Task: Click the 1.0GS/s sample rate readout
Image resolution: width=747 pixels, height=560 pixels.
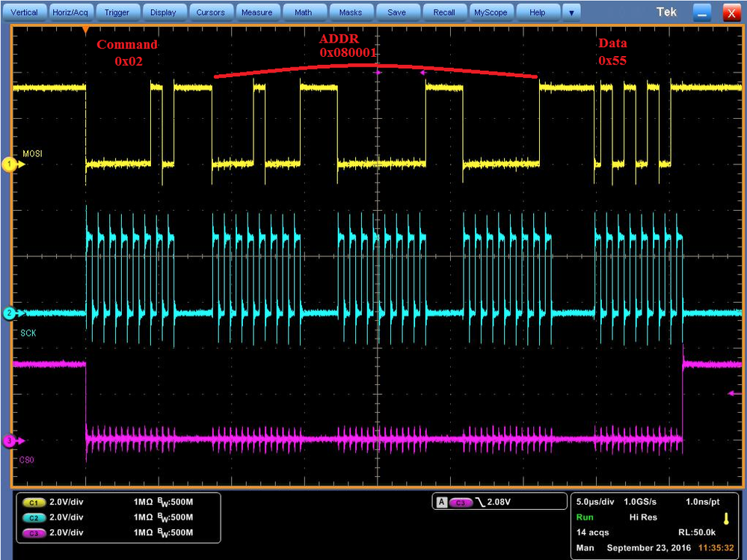Action: (x=640, y=502)
